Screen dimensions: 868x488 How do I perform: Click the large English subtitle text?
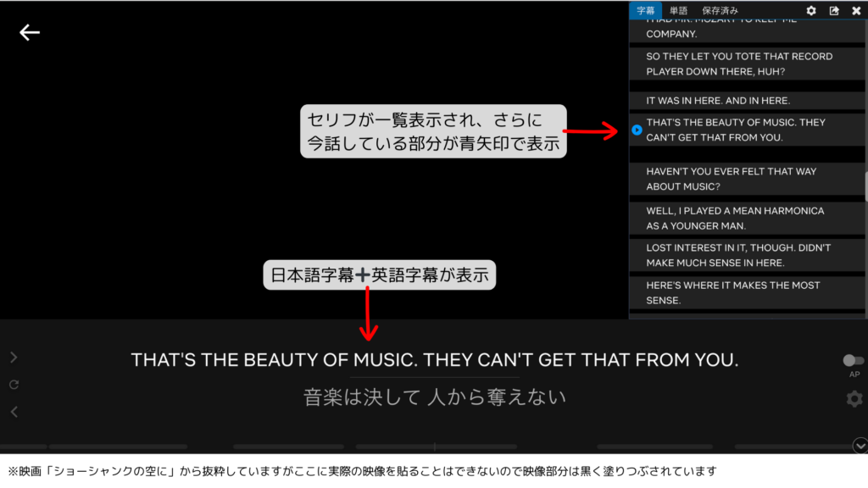coord(435,360)
